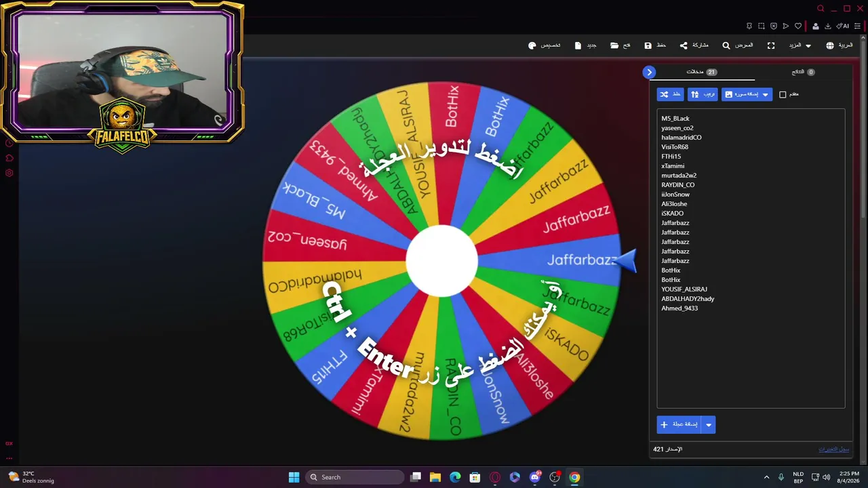Open the language selector with the globe

839,45
